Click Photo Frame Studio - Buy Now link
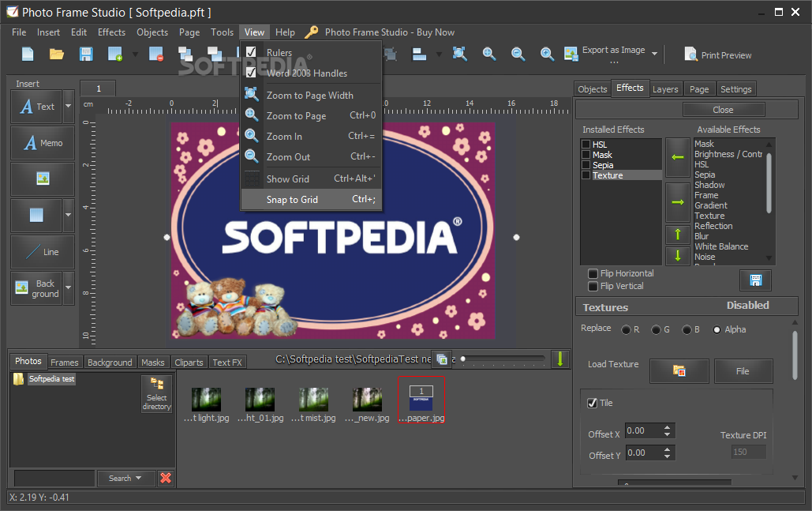The width and height of the screenshot is (812, 511). pyautogui.click(x=390, y=32)
